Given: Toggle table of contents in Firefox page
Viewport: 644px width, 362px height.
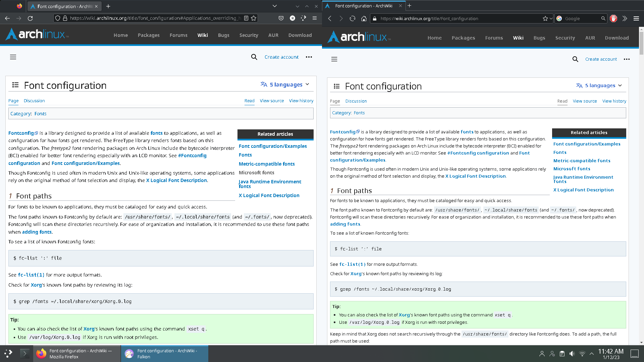Looking at the screenshot, I should pyautogui.click(x=15, y=85).
